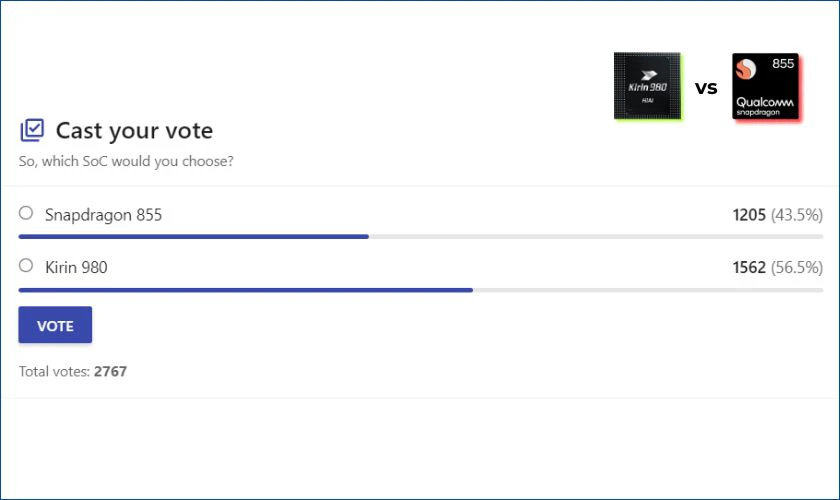Click the Qualcomm wordmark on the chip image
Screen dimensions: 840x500
765,102
